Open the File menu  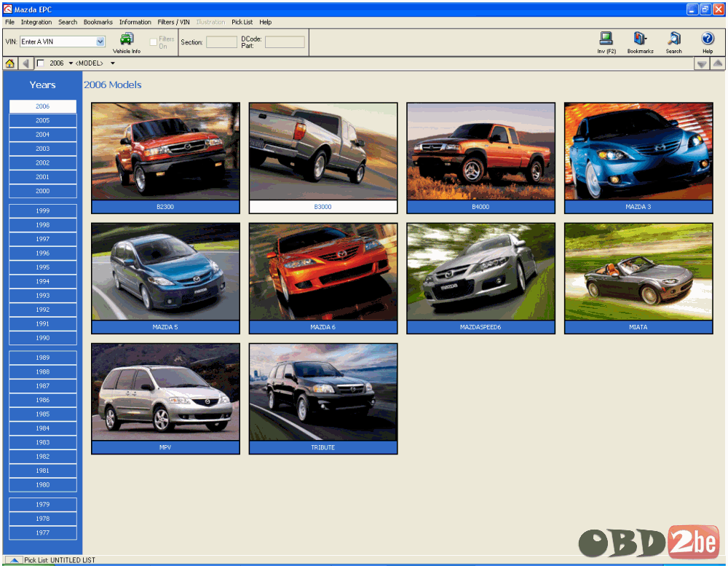coord(9,22)
